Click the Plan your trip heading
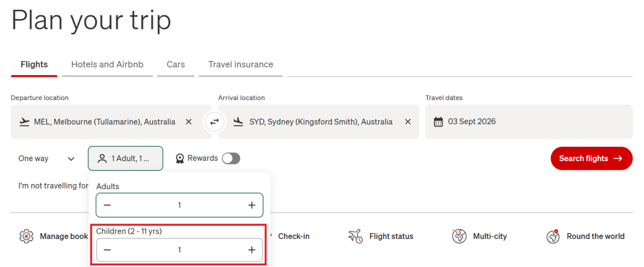Image resolution: width=644 pixels, height=267 pixels. point(91,21)
